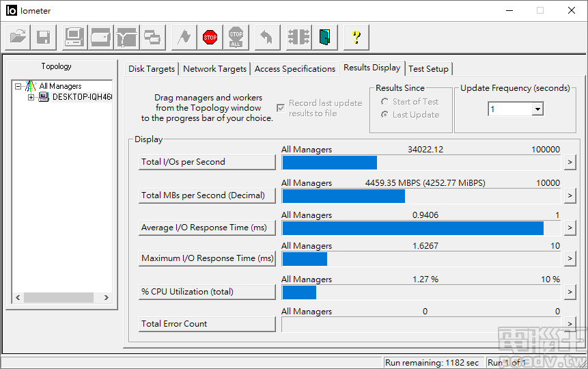Start tests green flag icon
This screenshot has width=588, height=369.
184,37
